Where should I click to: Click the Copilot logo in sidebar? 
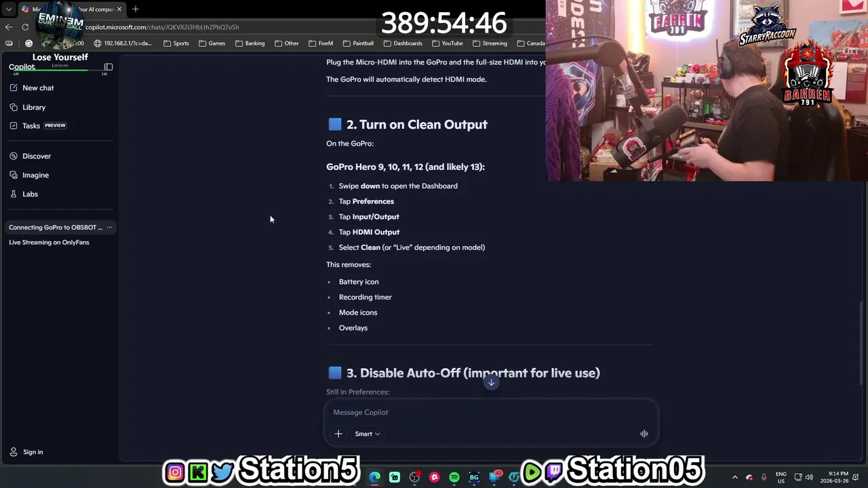pos(22,66)
